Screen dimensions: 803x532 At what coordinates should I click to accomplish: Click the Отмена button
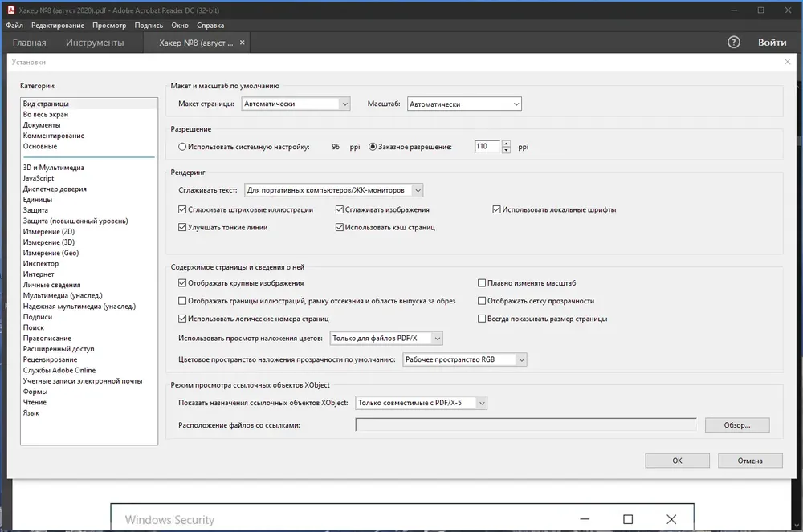pos(750,461)
